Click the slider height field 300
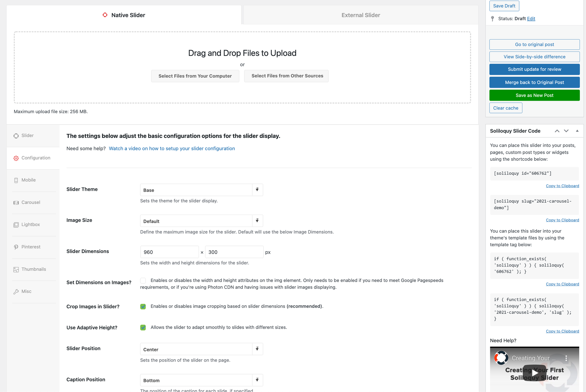The image size is (586, 392). click(234, 252)
